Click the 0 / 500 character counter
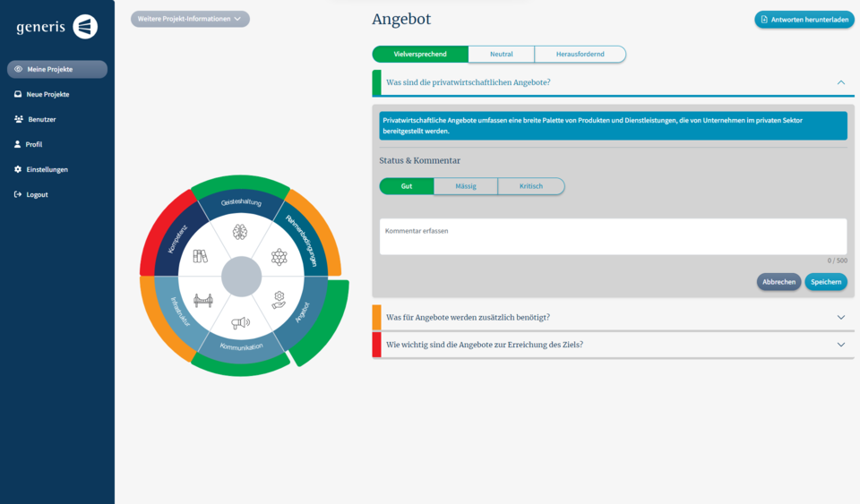 [837, 261]
